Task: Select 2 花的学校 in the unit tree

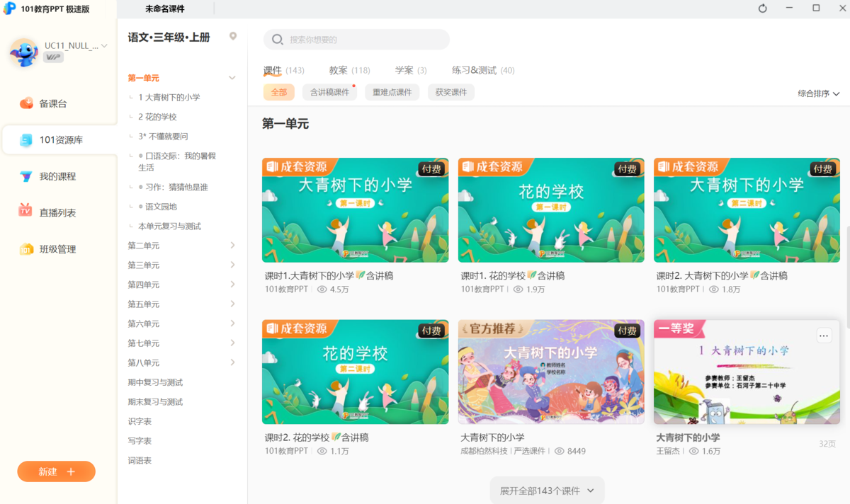Action: coord(159,116)
